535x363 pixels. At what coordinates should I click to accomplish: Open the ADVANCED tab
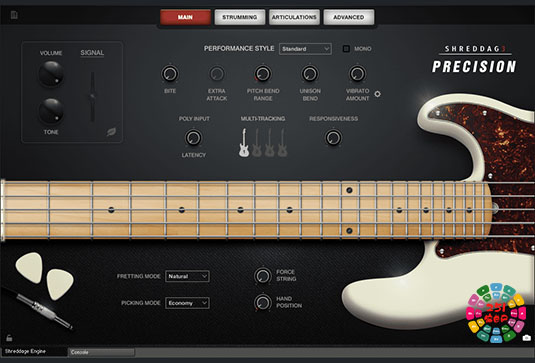click(349, 17)
